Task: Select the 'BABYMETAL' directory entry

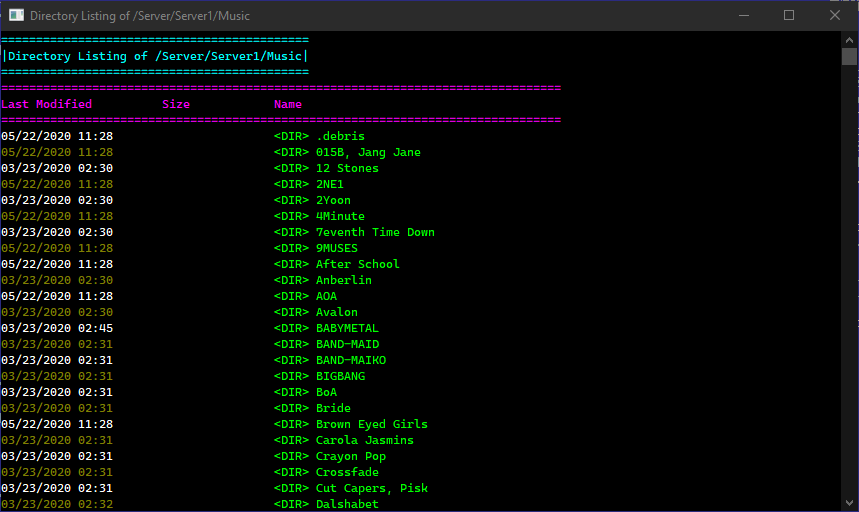Action: 347,328
